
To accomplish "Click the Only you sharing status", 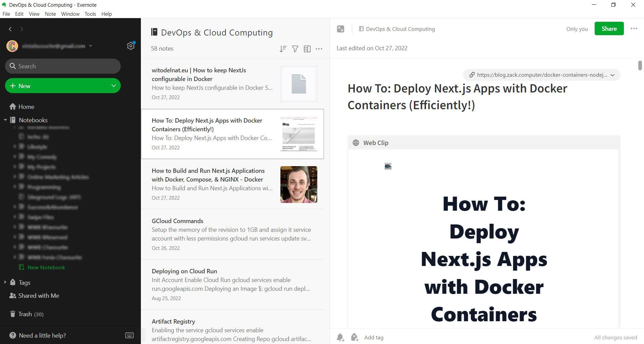I will pos(577,29).
